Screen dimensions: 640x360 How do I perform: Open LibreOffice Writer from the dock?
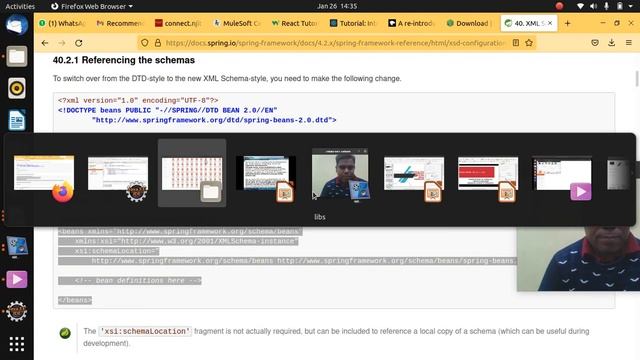[17, 120]
